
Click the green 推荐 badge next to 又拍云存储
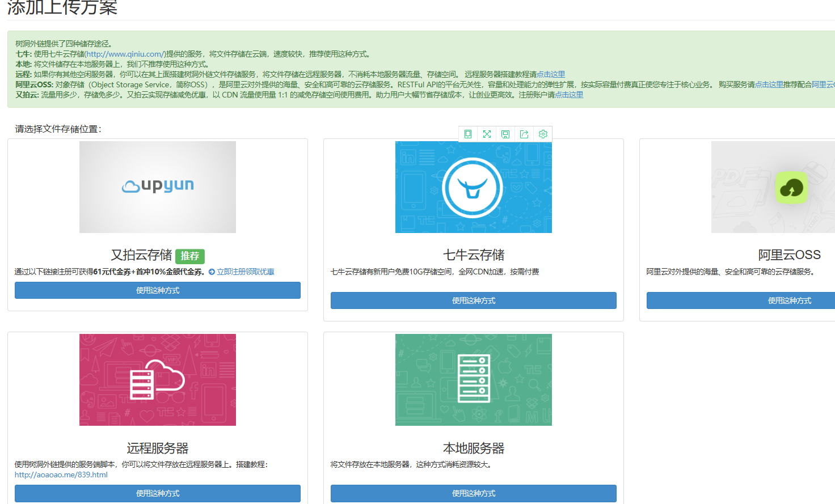coord(190,256)
